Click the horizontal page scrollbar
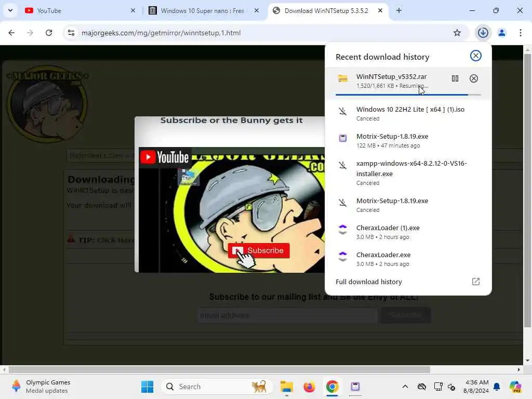Viewport: 532px width, 399px height. (x=219, y=369)
